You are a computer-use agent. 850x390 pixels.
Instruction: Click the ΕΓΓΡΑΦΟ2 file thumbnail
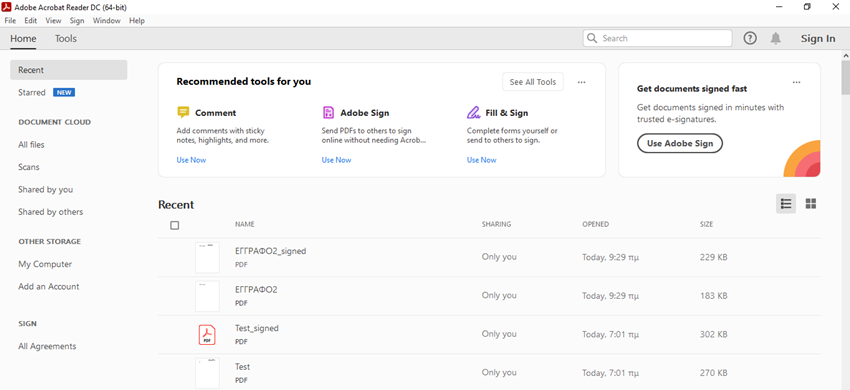pyautogui.click(x=207, y=296)
